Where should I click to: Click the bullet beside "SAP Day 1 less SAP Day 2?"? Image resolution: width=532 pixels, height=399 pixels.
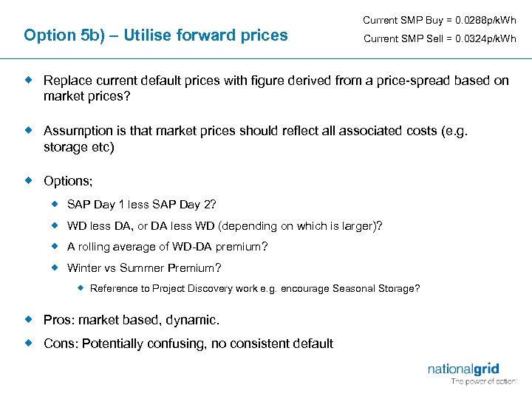coord(55,204)
